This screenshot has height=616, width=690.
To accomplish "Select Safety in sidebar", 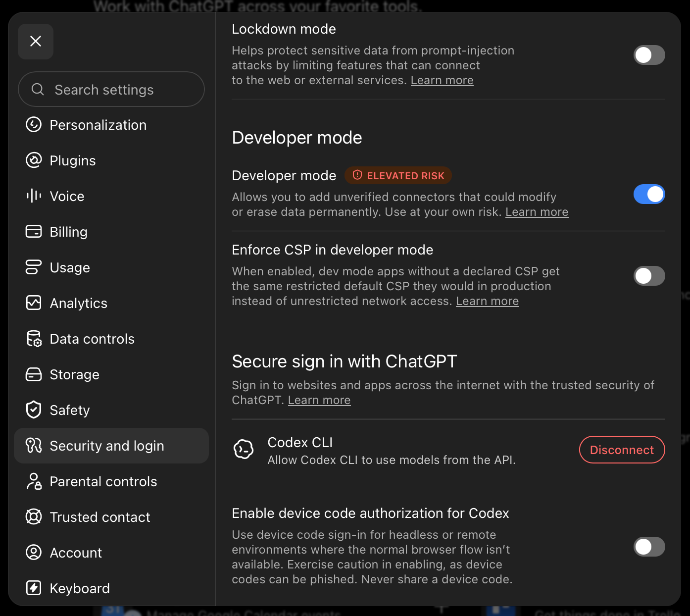I will (111, 410).
